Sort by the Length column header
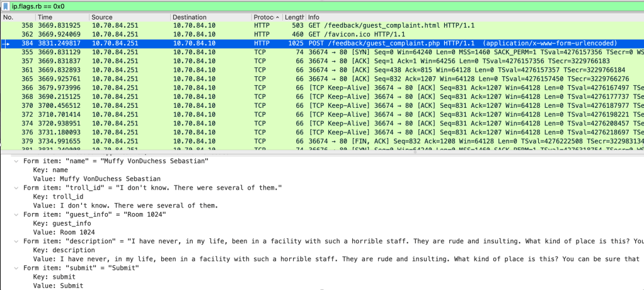Image resolution: width=644 pixels, height=290 pixels. 293,17
